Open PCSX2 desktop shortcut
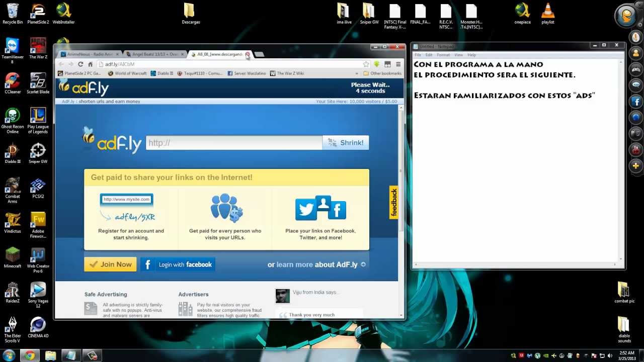 point(38,188)
